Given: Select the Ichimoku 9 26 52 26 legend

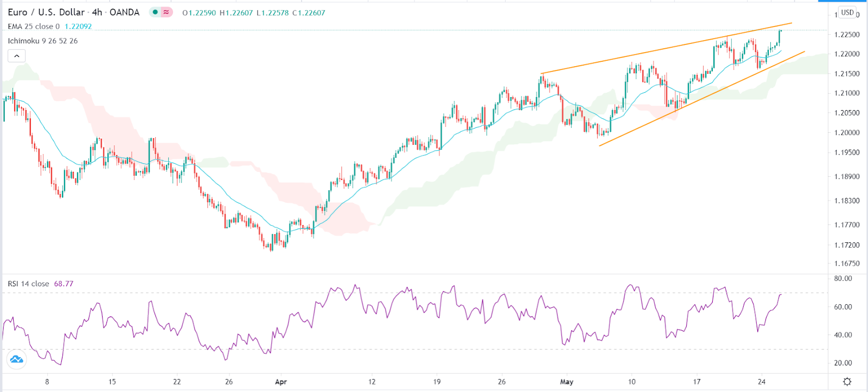Looking at the screenshot, I should (42, 41).
